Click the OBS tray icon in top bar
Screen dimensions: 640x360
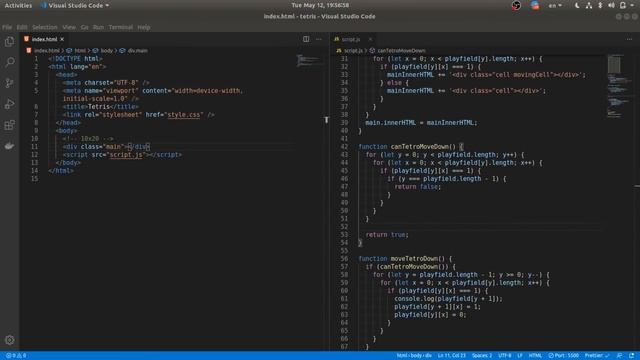pyautogui.click(x=516, y=5)
